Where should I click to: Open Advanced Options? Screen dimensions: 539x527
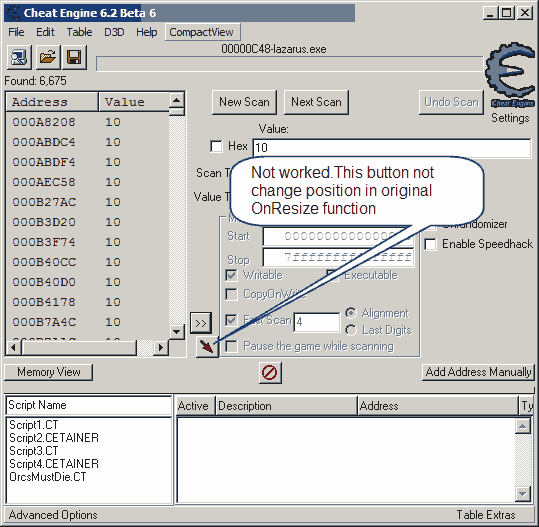click(53, 515)
